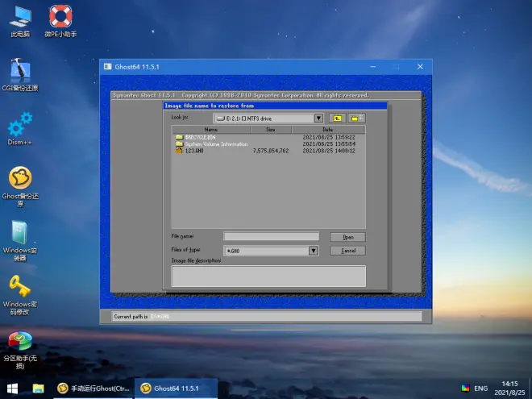Click the 2021/08/25 13:59:22 date entry
The width and height of the screenshot is (532, 399).
coord(329,137)
